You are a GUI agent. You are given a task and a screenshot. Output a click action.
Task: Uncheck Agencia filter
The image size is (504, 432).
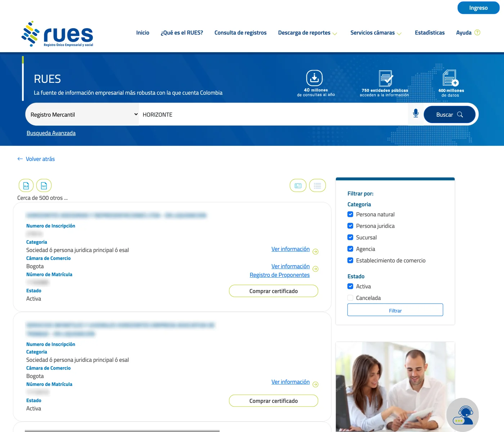click(350, 249)
